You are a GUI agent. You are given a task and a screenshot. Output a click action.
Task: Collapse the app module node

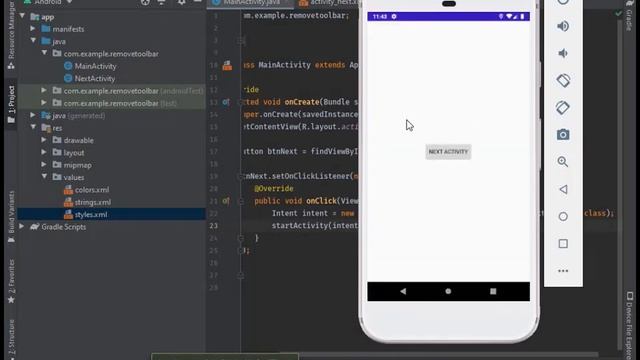click(22, 16)
